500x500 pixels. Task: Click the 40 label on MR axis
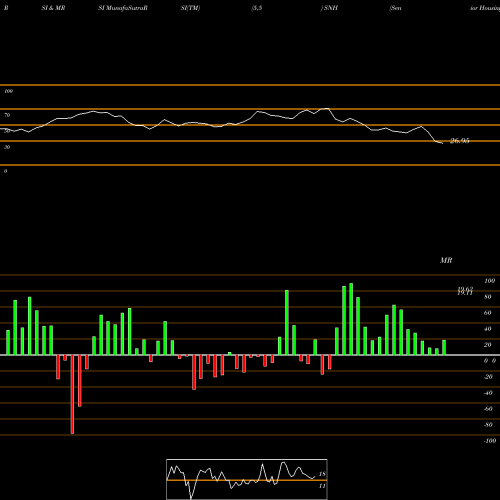tap(488, 329)
